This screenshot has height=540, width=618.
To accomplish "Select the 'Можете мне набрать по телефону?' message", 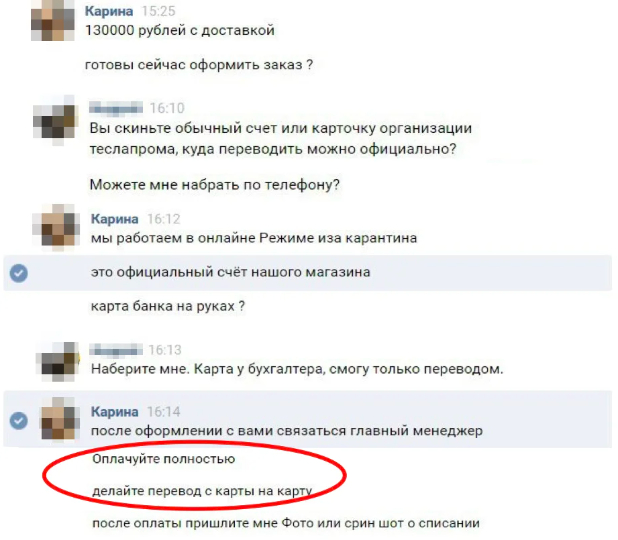I will (214, 184).
